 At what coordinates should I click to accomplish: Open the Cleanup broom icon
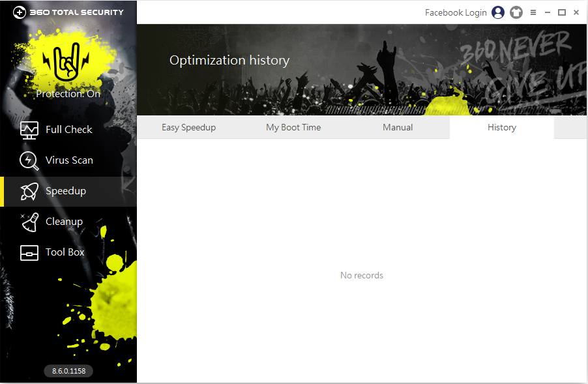29,222
